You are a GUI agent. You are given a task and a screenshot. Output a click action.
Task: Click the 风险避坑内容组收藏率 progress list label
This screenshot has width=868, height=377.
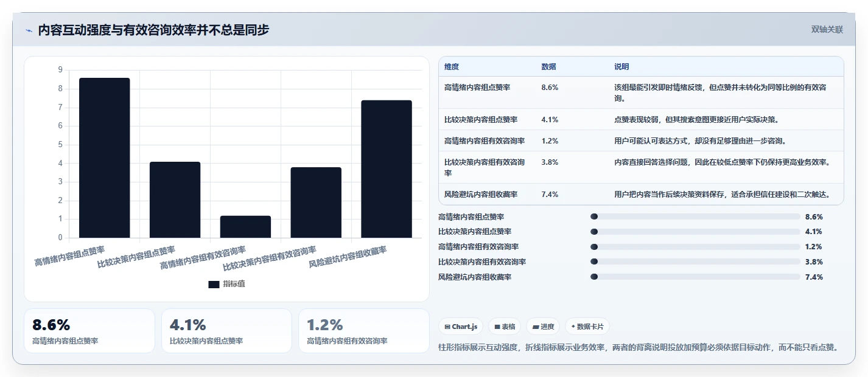point(475,277)
